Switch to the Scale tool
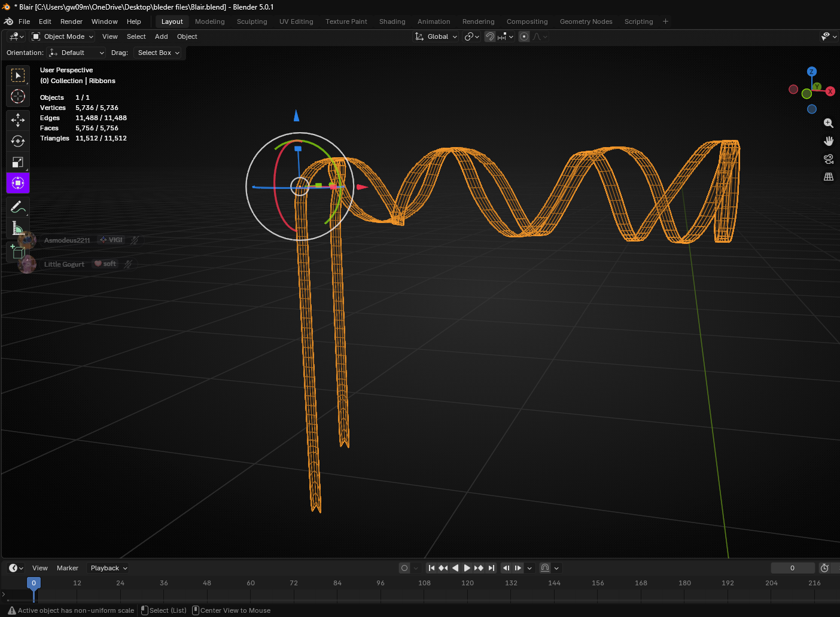840x617 pixels. coord(18,162)
